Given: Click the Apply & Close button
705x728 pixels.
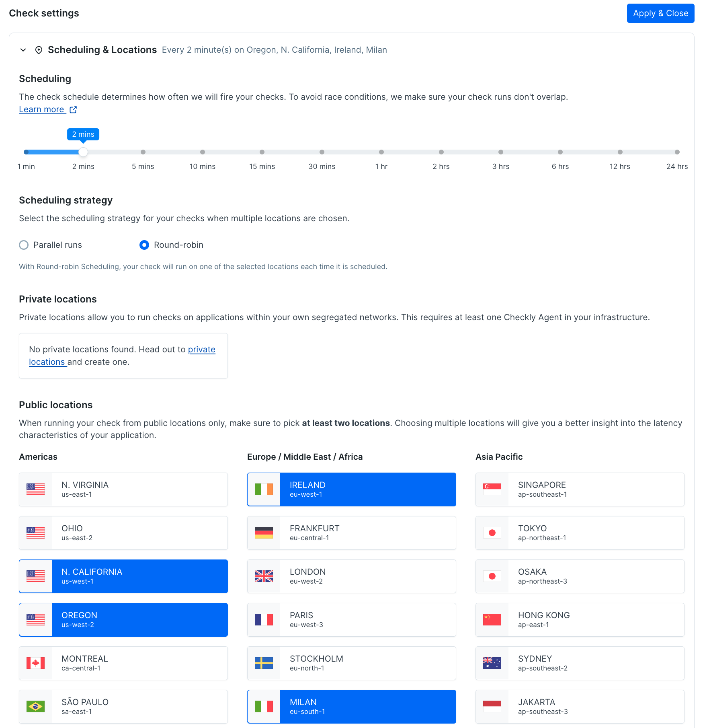Looking at the screenshot, I should point(660,13).
